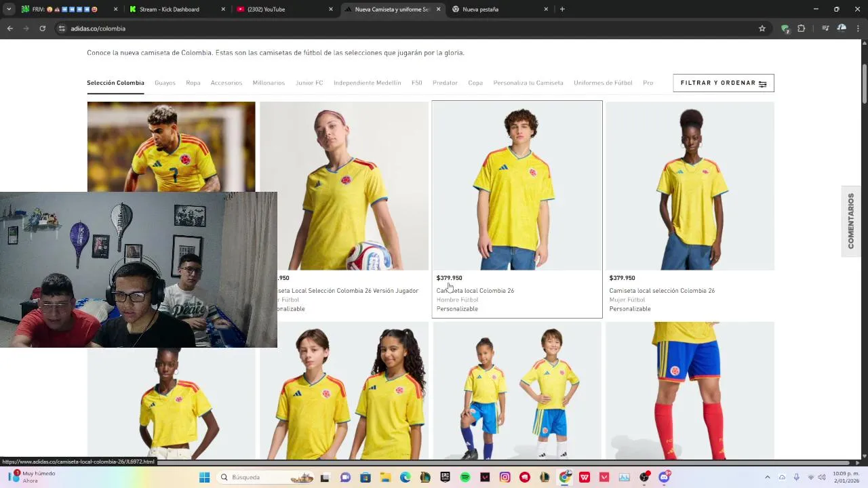Go back to the previous page
Image resolution: width=868 pixels, height=488 pixels.
9,28
